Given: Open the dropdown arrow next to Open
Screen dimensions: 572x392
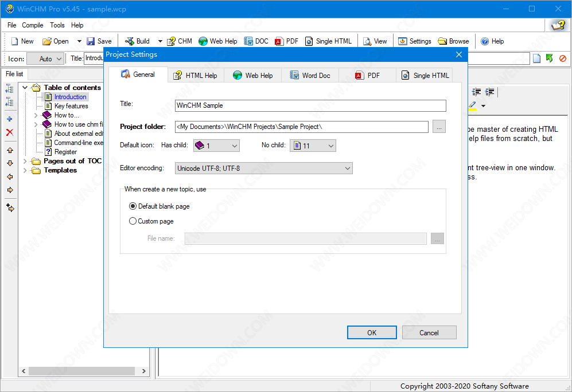Looking at the screenshot, I should pyautogui.click(x=79, y=41).
